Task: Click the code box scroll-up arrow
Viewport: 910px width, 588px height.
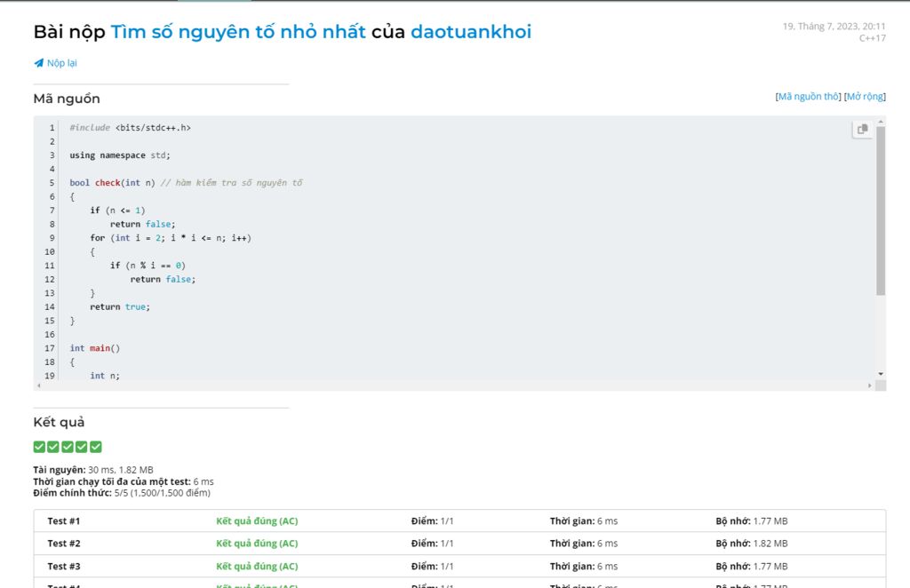Action: pyautogui.click(x=881, y=121)
